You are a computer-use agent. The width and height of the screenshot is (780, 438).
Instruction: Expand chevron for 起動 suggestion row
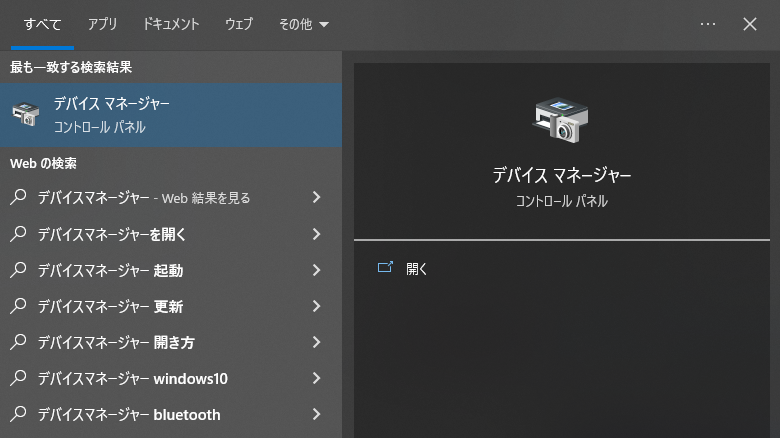click(316, 270)
